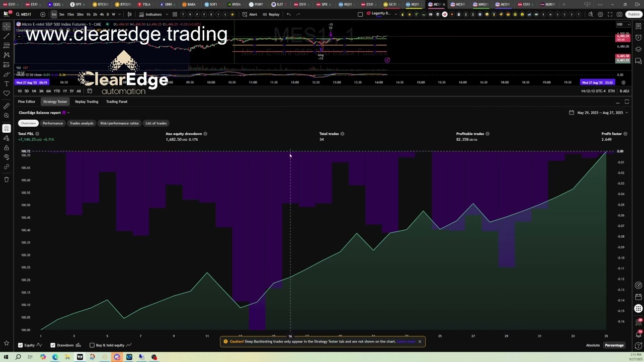The height and width of the screenshot is (362, 644).
Task: Select the crosshair cursor tool
Action: click(x=7, y=26)
